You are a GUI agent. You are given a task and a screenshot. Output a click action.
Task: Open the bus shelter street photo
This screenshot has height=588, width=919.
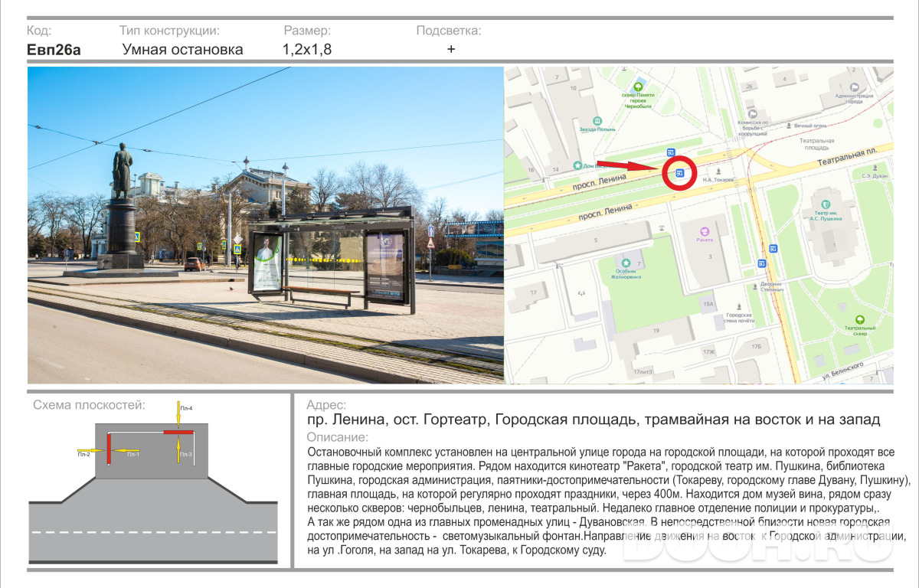(x=266, y=225)
